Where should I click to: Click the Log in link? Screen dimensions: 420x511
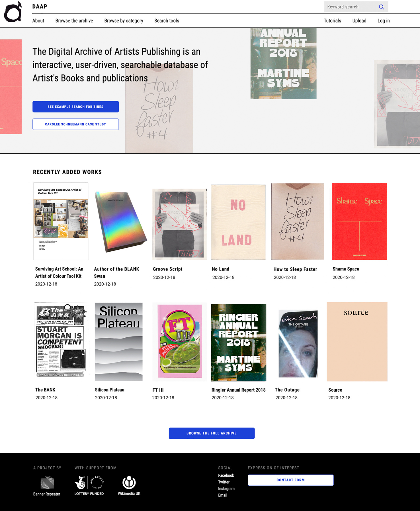tap(384, 21)
